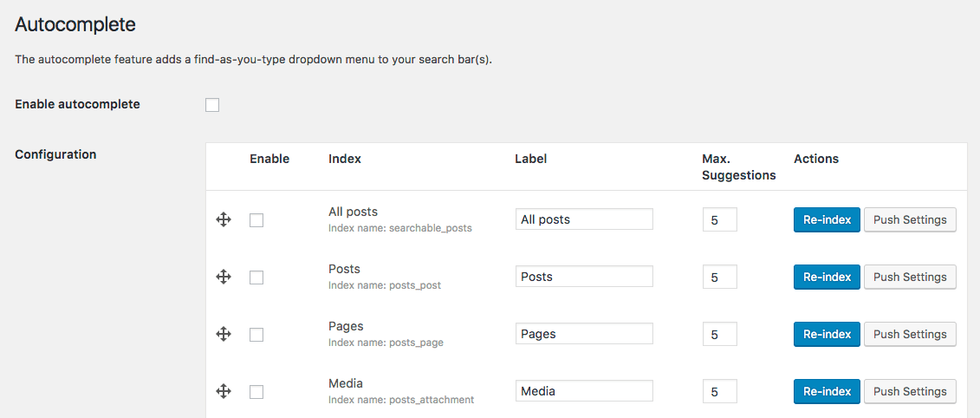This screenshot has width=980, height=418.
Task: Toggle the Enable autocomplete checkbox
Action: click(212, 105)
